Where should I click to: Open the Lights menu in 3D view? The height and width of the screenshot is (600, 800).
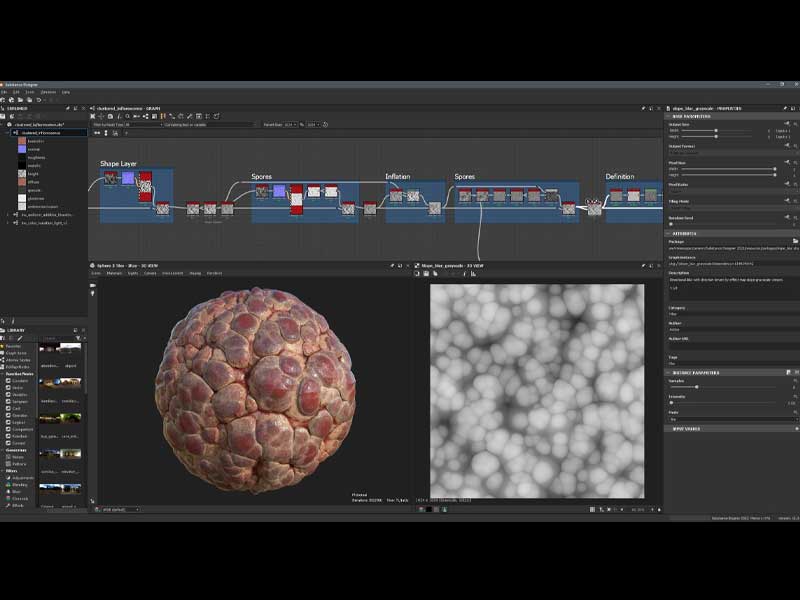click(x=132, y=273)
